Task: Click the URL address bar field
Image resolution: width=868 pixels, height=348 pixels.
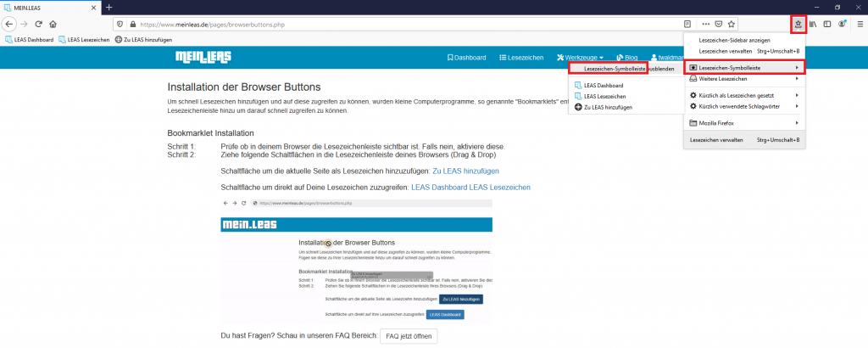Action: [x=407, y=24]
